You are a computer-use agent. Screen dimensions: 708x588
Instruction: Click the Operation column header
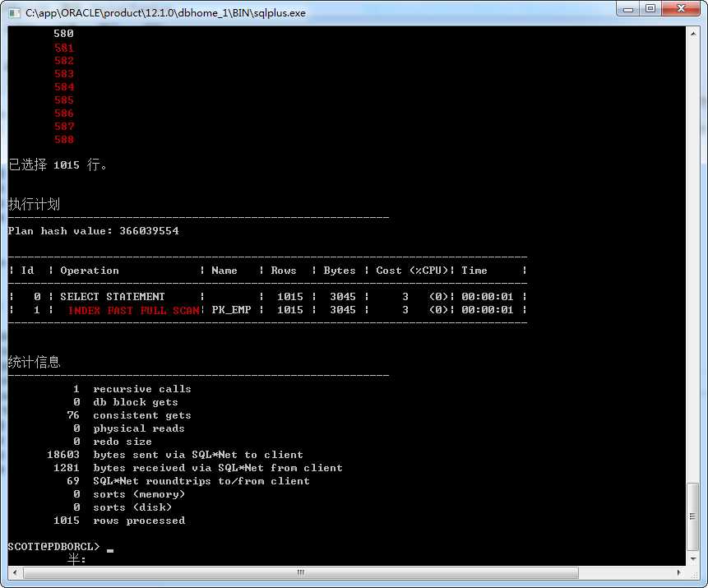pyautogui.click(x=90, y=271)
